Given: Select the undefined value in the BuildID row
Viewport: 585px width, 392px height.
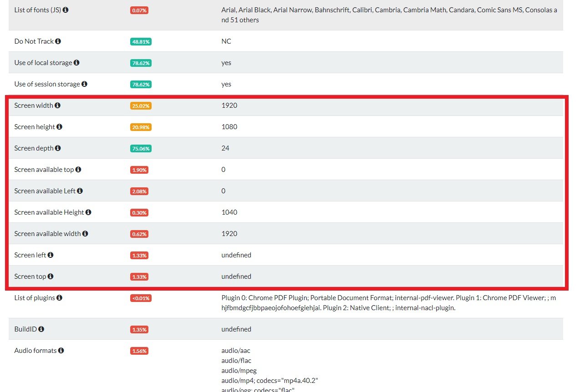Looking at the screenshot, I should point(236,329).
